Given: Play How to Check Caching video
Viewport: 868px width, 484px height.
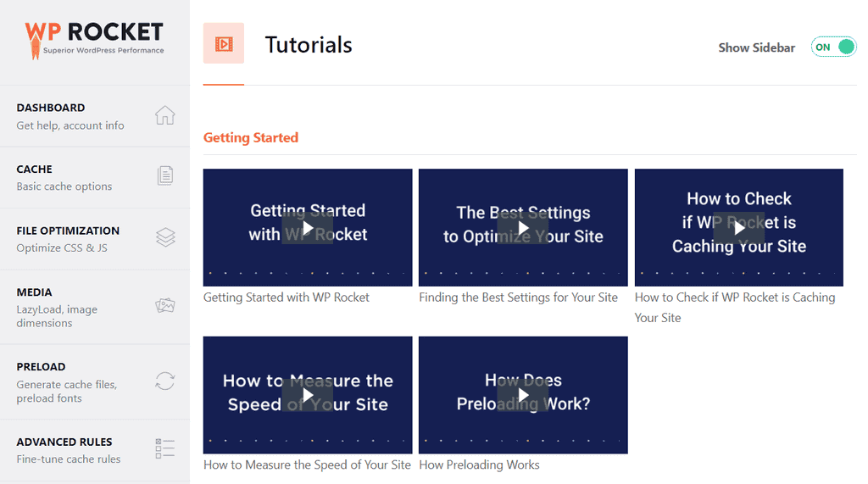Looking at the screenshot, I should (739, 228).
